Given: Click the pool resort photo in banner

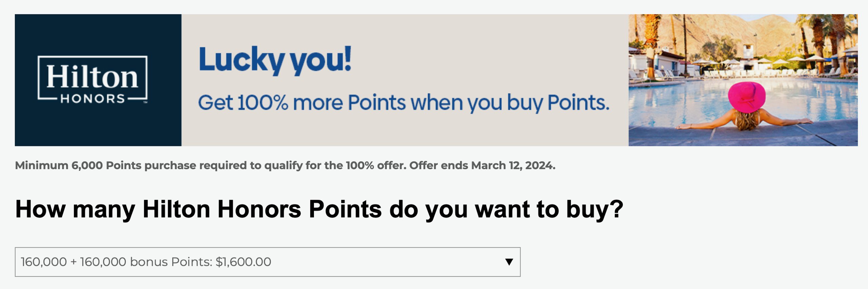Looking at the screenshot, I should click(743, 80).
